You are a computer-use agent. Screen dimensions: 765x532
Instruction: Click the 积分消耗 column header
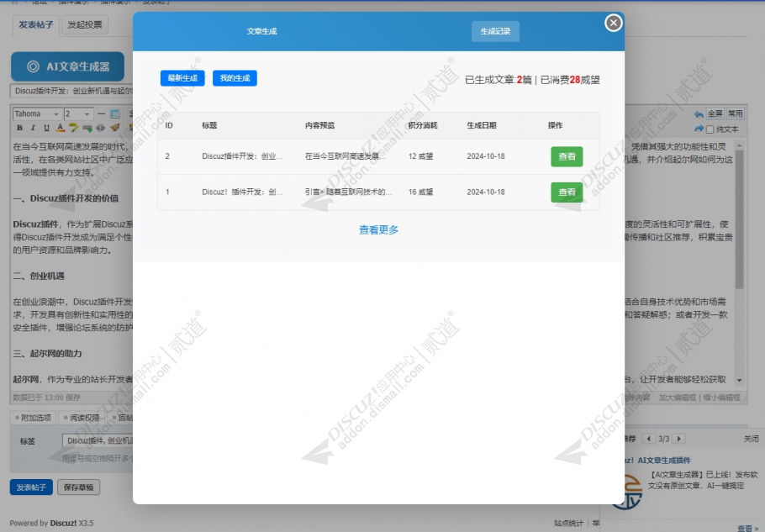click(423, 125)
